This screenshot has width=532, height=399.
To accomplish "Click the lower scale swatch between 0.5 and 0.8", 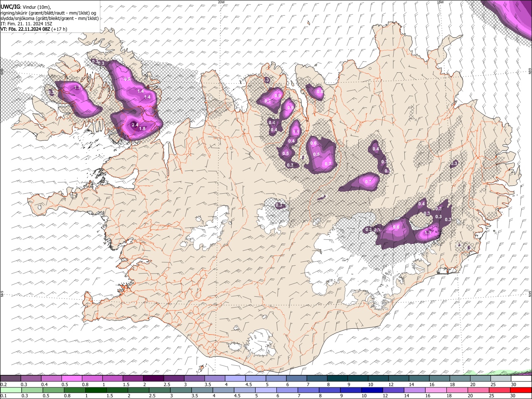I will tap(53, 390).
